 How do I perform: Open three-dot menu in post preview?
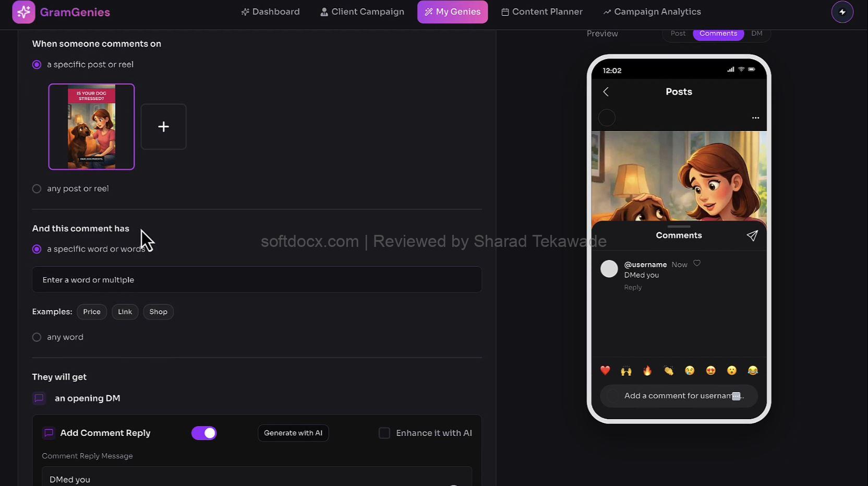(x=755, y=118)
